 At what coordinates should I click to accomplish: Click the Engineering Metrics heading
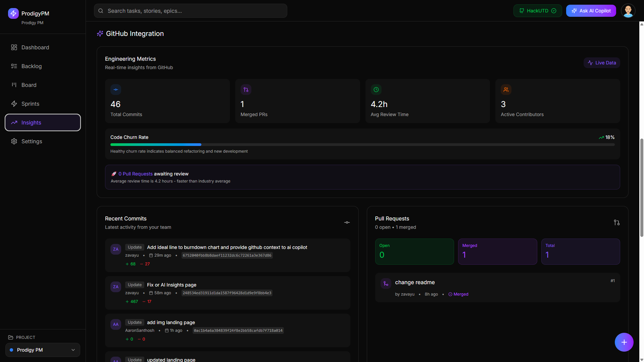click(130, 59)
